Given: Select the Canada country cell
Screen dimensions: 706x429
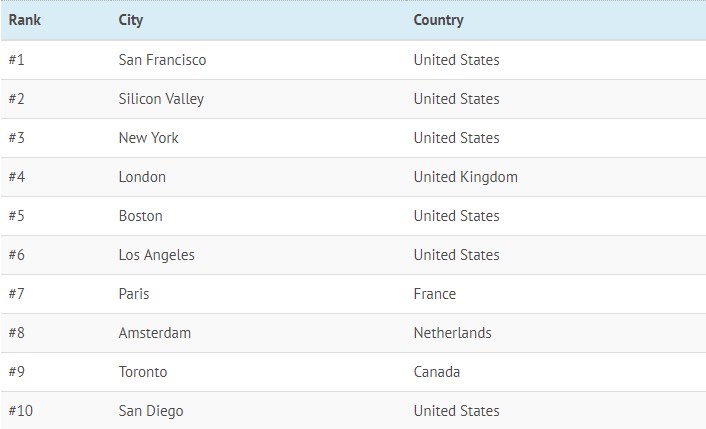Looking at the screenshot, I should (437, 372).
